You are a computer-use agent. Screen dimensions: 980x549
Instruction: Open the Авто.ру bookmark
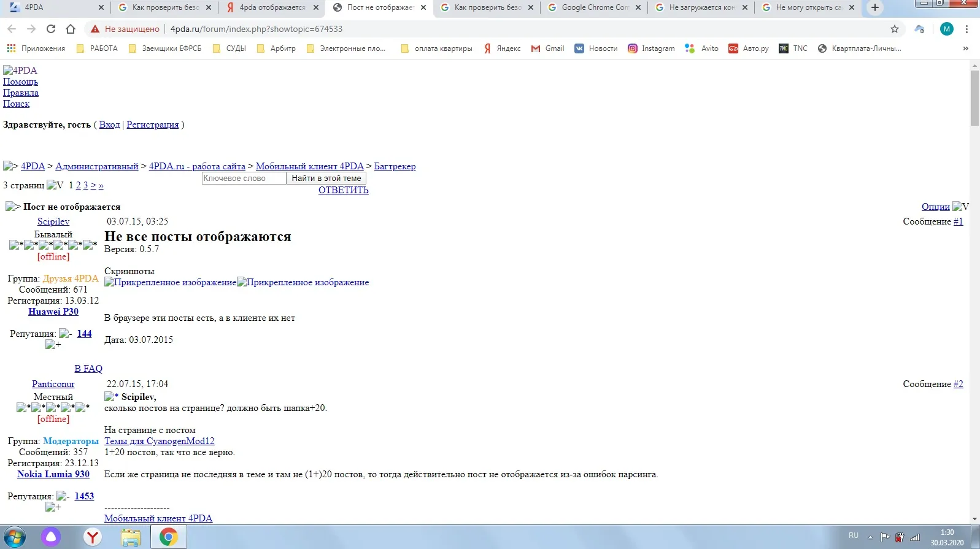pos(748,48)
